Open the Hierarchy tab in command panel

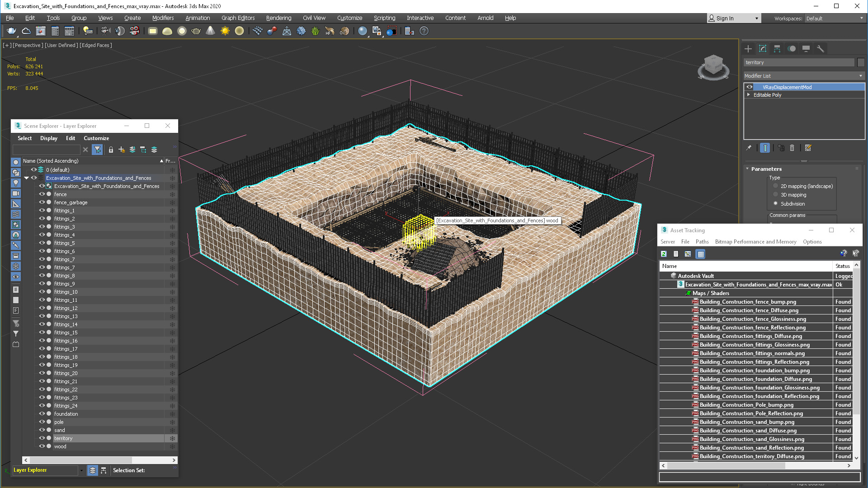point(777,49)
